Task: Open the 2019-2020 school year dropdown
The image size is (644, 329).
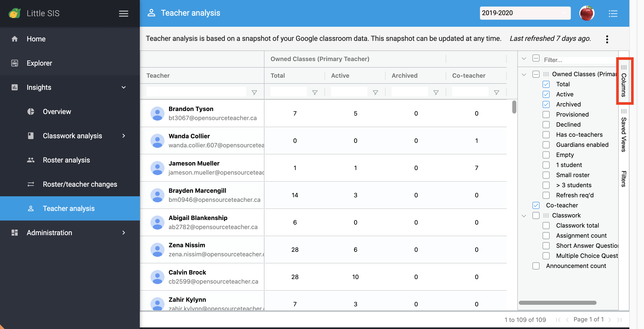Action: pyautogui.click(x=525, y=13)
